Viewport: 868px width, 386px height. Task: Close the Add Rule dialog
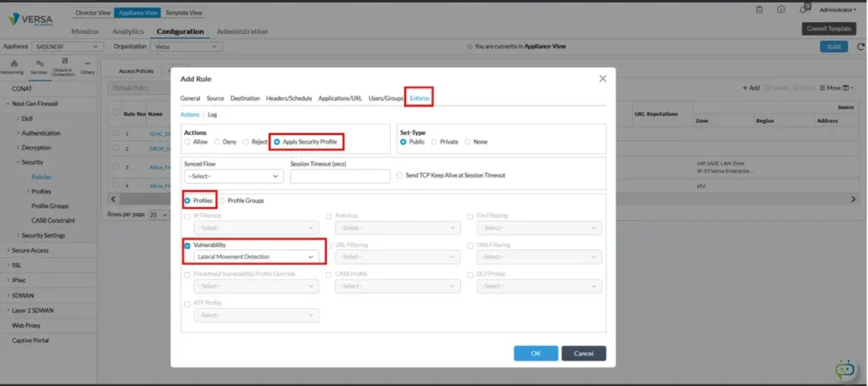[603, 78]
